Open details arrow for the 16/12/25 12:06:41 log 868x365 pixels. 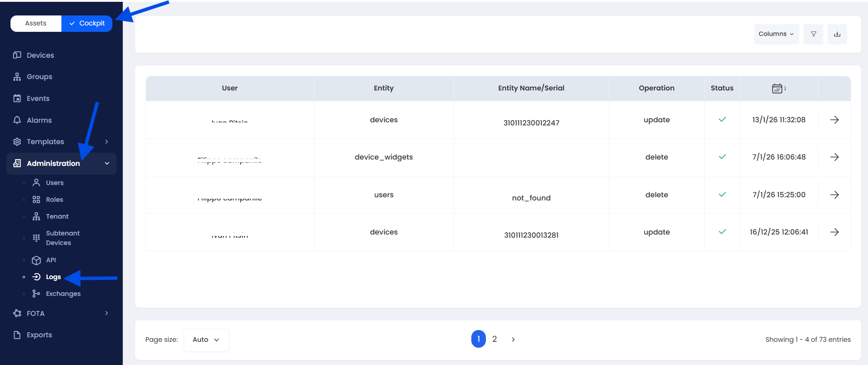(x=834, y=232)
